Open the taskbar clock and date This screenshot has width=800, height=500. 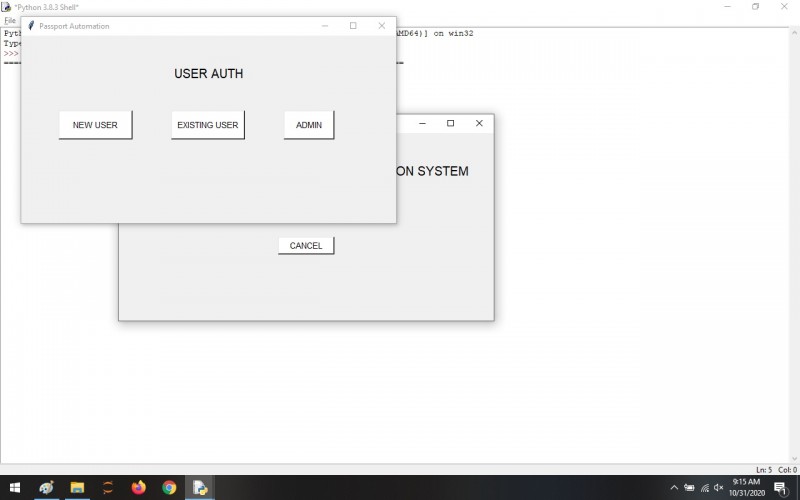pos(746,488)
